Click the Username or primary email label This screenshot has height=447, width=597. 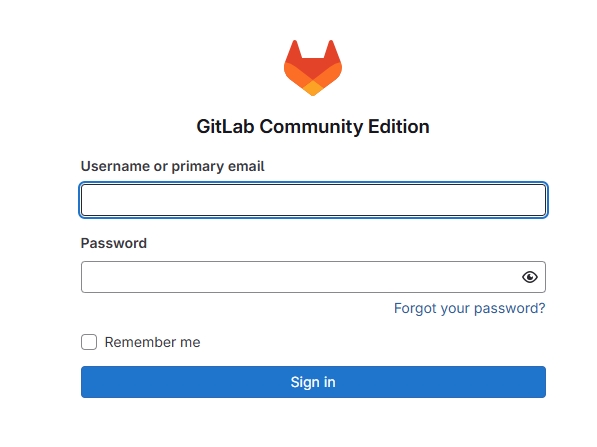click(172, 166)
